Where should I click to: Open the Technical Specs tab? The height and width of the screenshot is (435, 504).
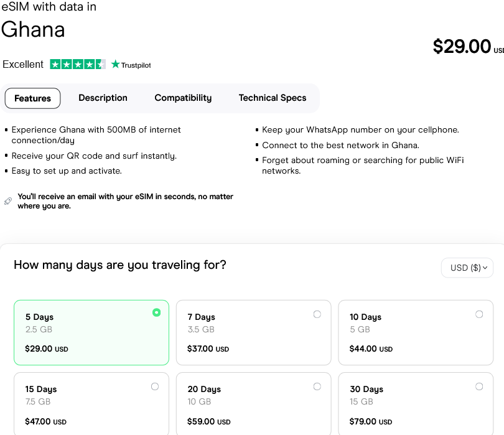pyautogui.click(x=273, y=98)
